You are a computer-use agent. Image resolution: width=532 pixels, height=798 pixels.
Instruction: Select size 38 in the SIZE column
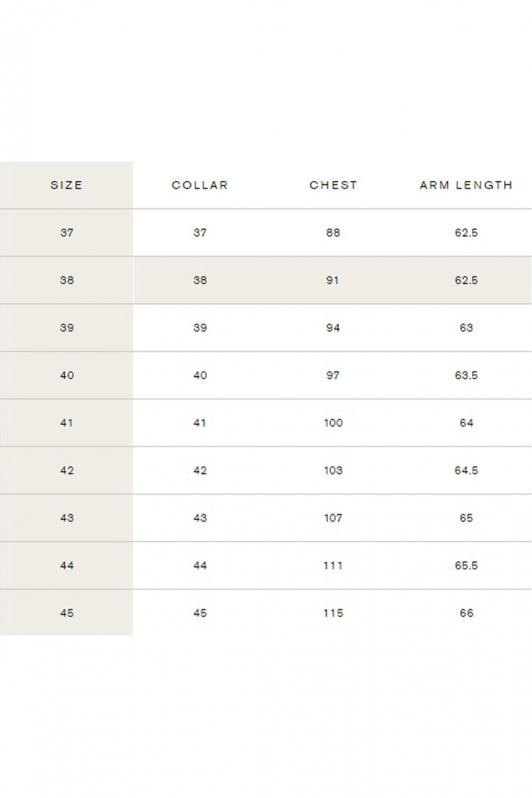click(66, 281)
